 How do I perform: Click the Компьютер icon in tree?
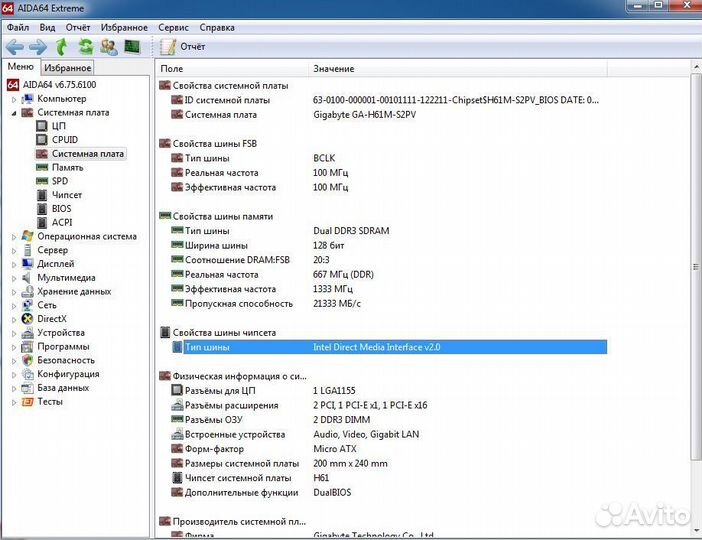28,99
